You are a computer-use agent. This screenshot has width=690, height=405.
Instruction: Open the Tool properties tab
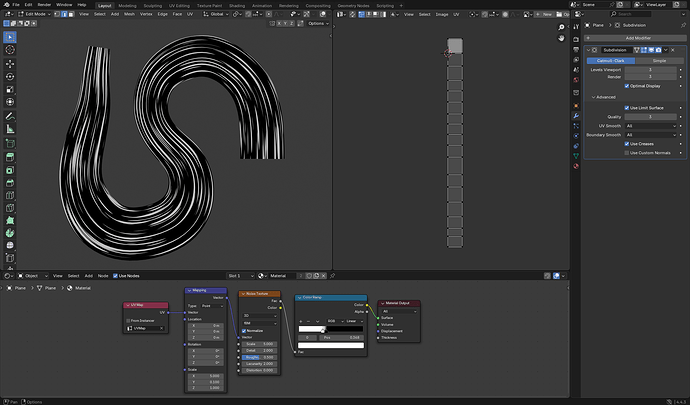pos(576,27)
